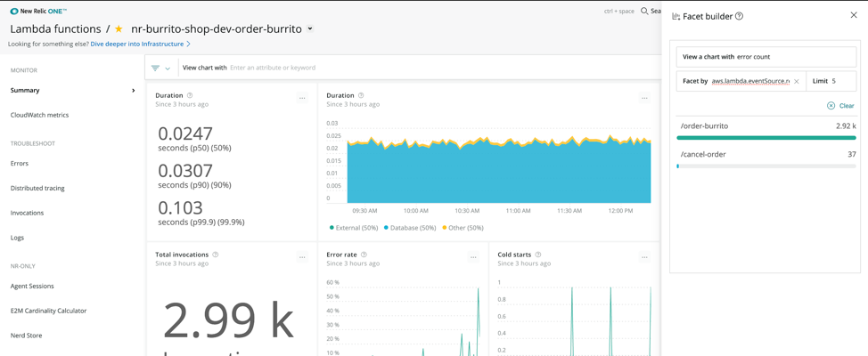
Task: Open the Logs page
Action: (17, 238)
